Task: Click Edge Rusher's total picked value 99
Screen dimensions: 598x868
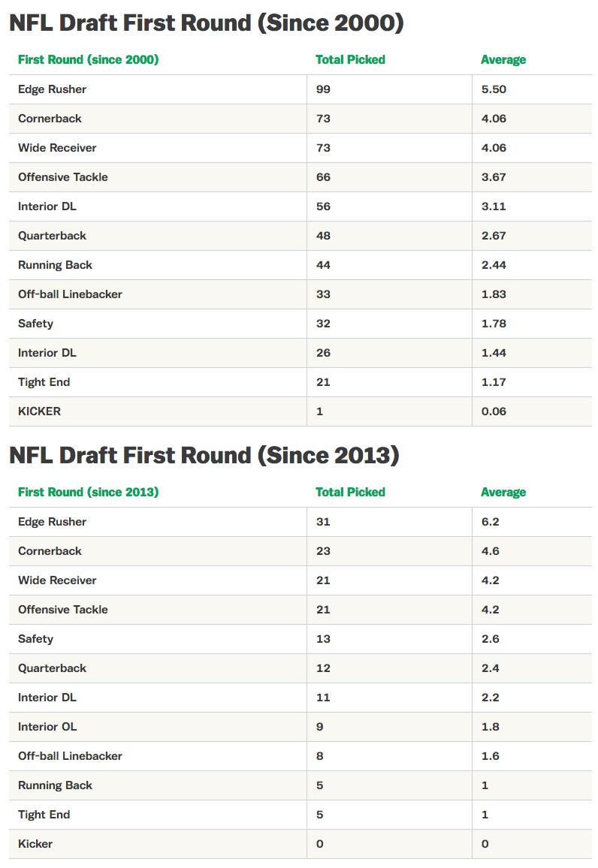Action: pos(323,89)
